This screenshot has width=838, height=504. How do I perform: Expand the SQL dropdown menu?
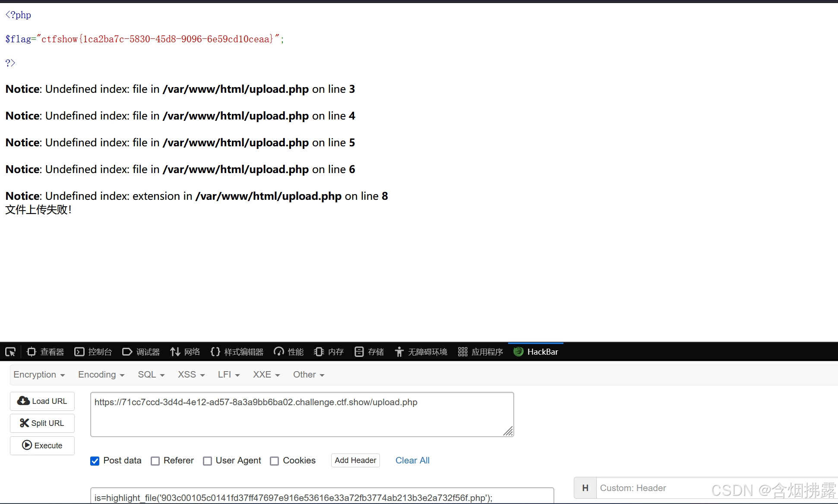(x=151, y=375)
